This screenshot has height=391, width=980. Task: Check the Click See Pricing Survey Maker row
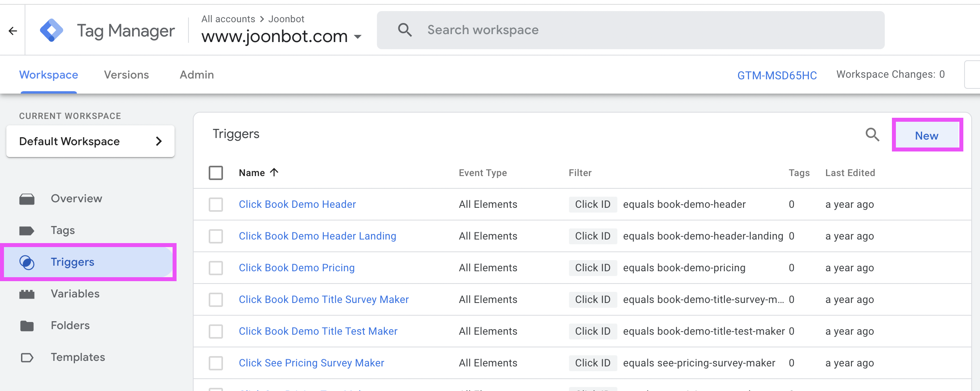coord(216,363)
